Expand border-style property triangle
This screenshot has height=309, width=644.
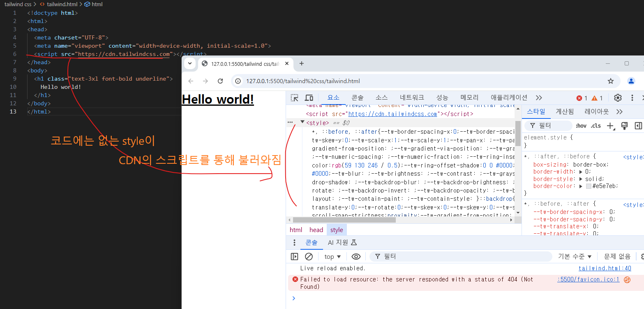[581, 179]
